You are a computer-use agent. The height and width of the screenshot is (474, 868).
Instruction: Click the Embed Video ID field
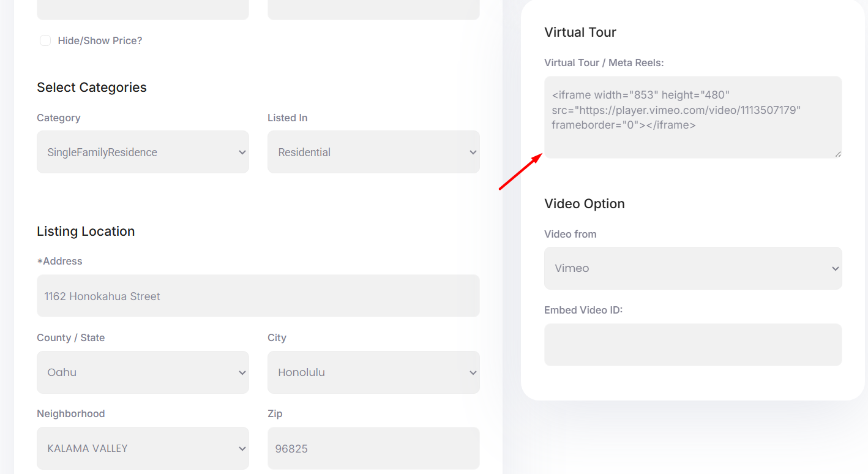693,344
